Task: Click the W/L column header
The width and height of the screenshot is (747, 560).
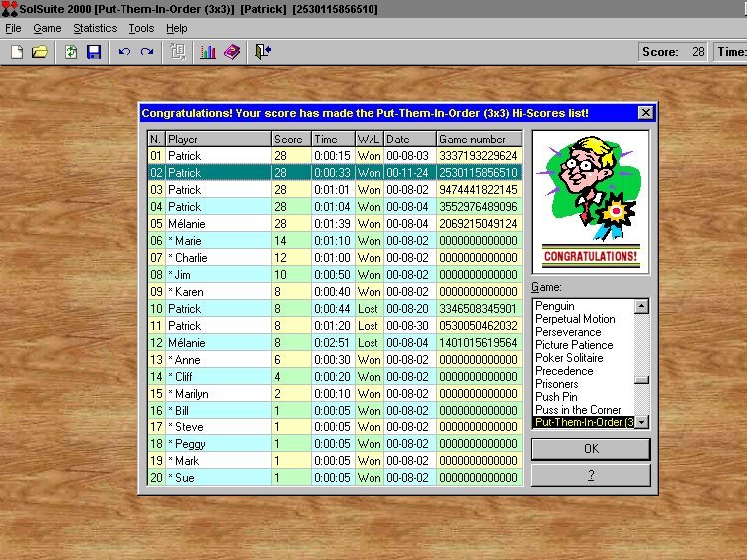Action: 370,140
